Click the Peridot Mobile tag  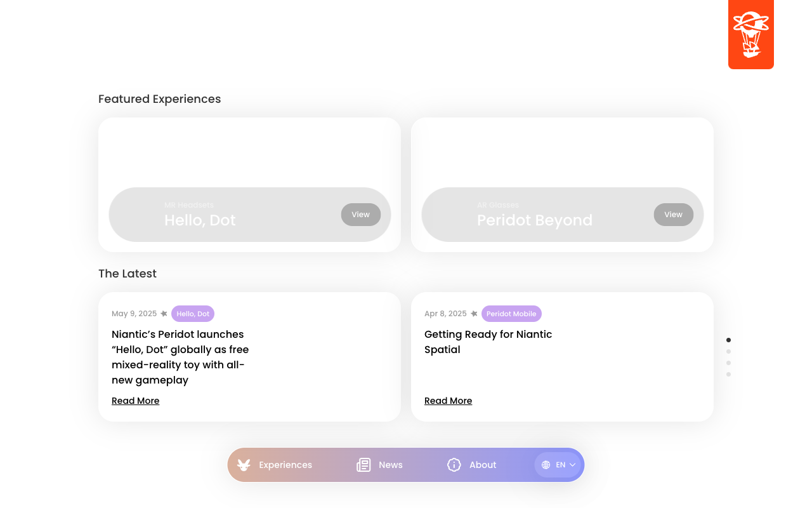[x=511, y=314]
